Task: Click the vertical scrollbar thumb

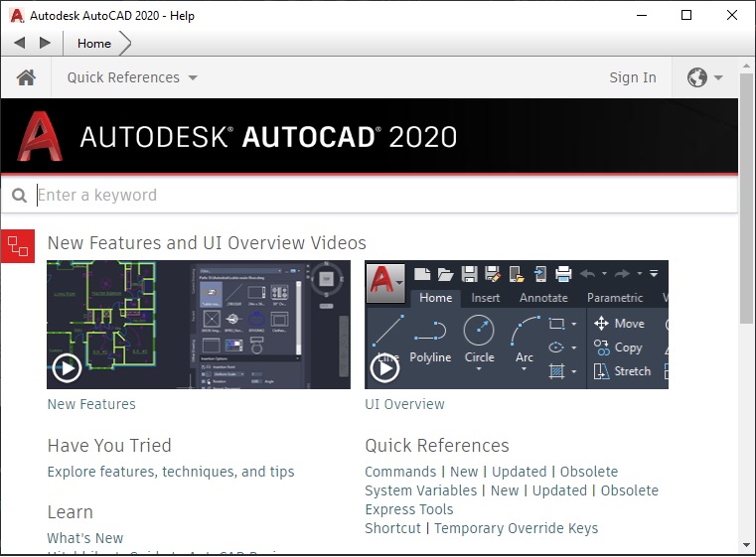Action: coord(746,198)
